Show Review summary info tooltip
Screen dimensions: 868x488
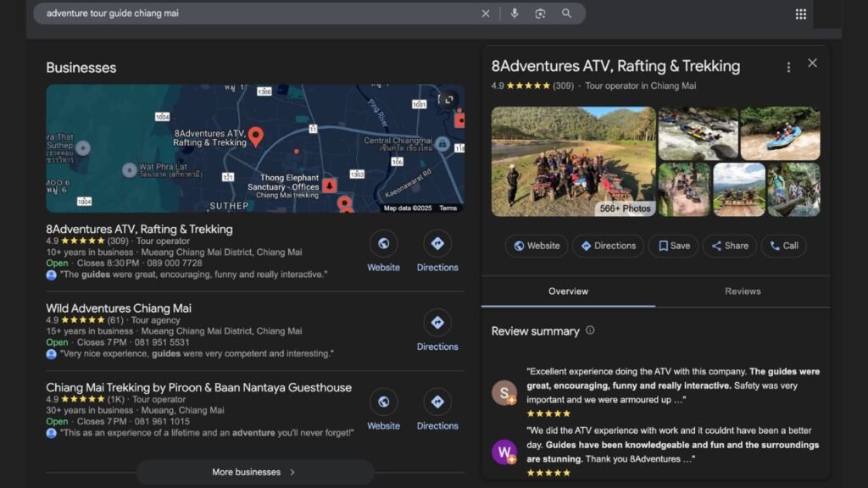tap(590, 330)
